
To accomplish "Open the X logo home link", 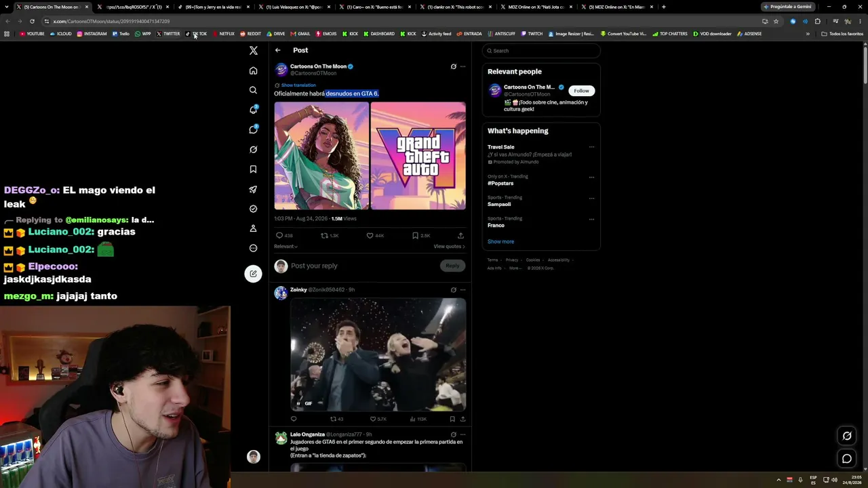I will pos(253,51).
